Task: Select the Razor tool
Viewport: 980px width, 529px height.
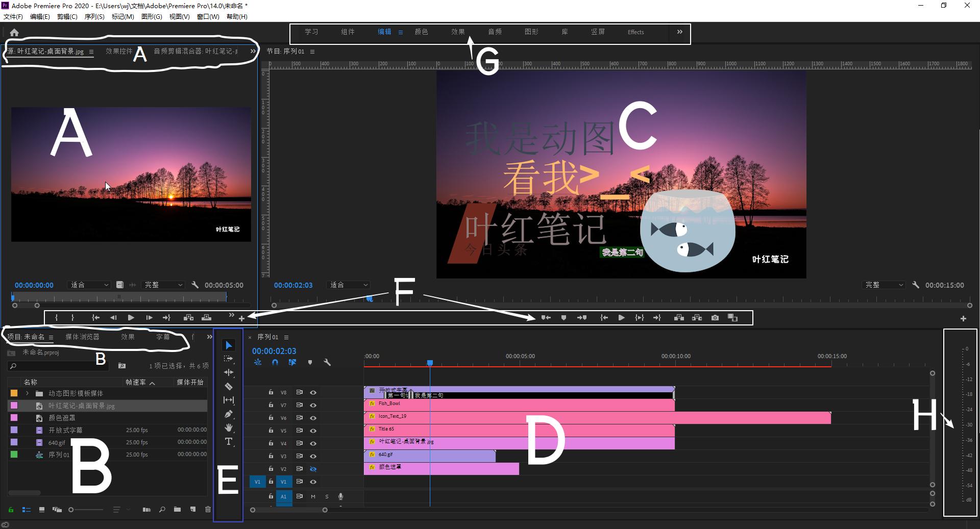Action: pos(229,386)
